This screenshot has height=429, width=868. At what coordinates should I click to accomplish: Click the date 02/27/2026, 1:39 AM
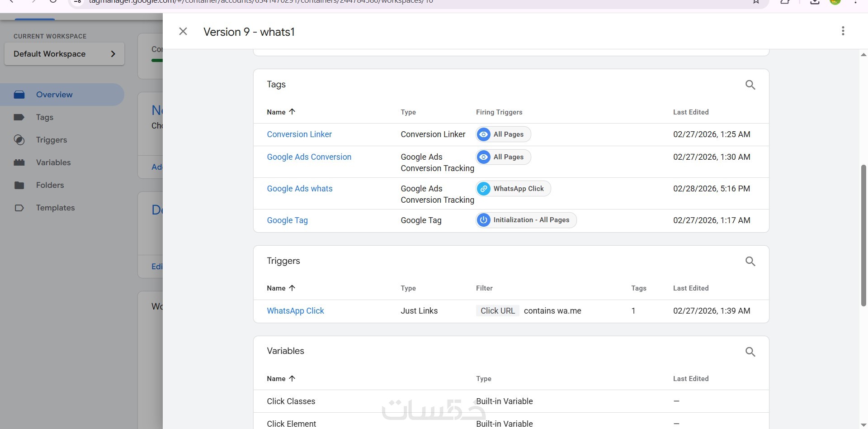point(712,311)
